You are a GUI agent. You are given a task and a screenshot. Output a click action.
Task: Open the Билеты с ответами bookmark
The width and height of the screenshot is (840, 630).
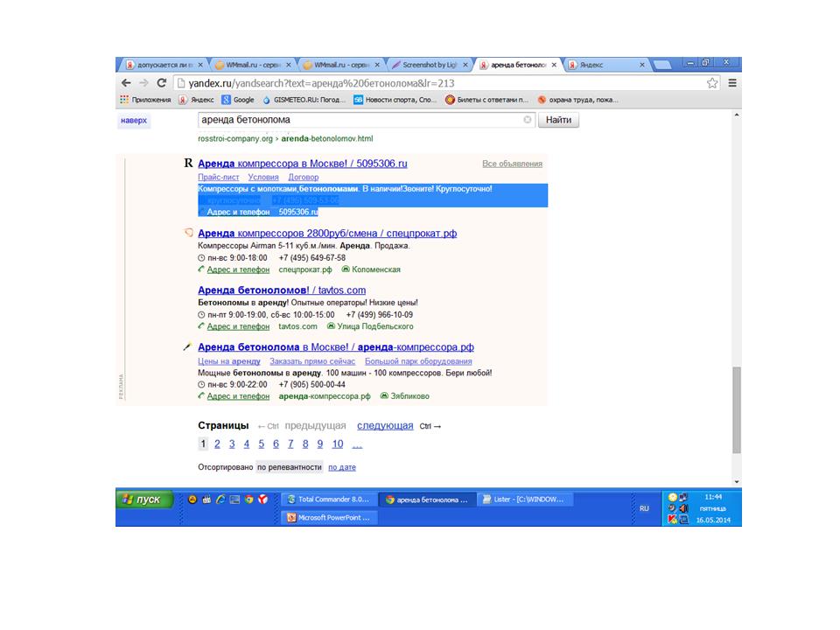[487, 100]
